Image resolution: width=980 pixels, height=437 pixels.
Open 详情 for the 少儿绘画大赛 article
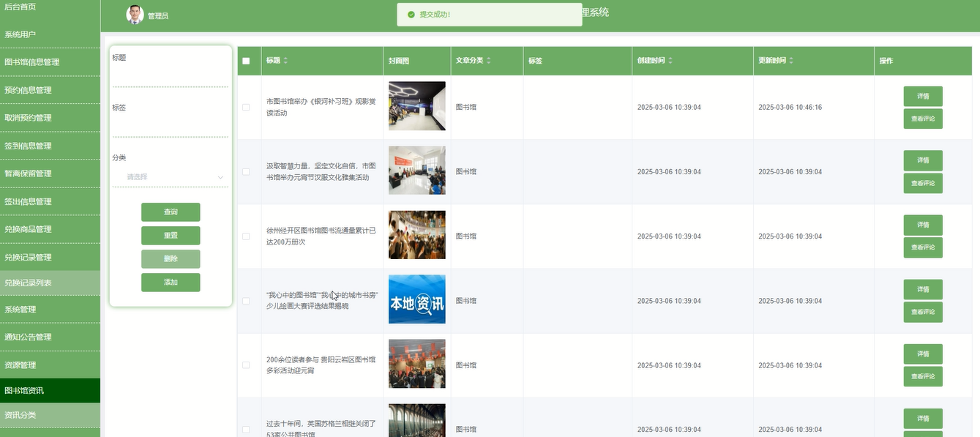point(923,289)
